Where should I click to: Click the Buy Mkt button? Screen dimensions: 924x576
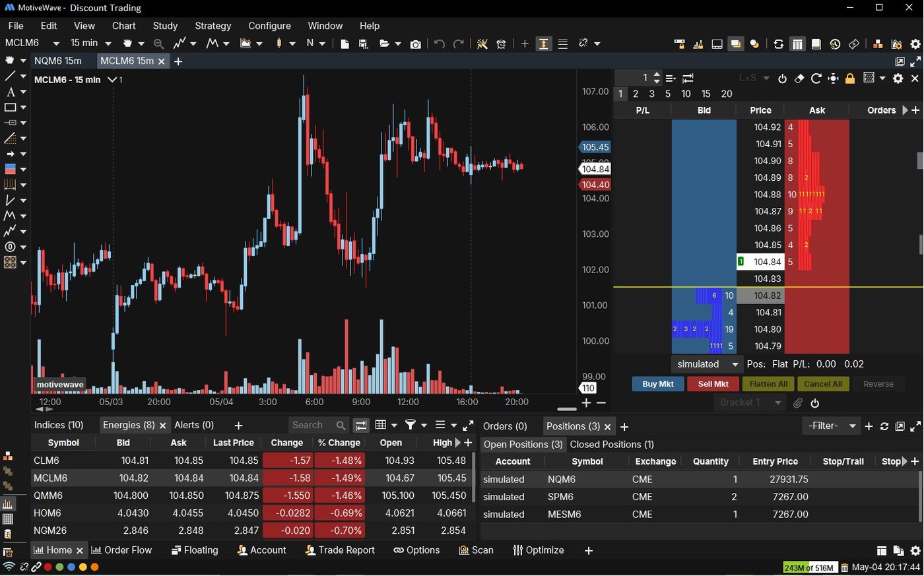click(658, 384)
